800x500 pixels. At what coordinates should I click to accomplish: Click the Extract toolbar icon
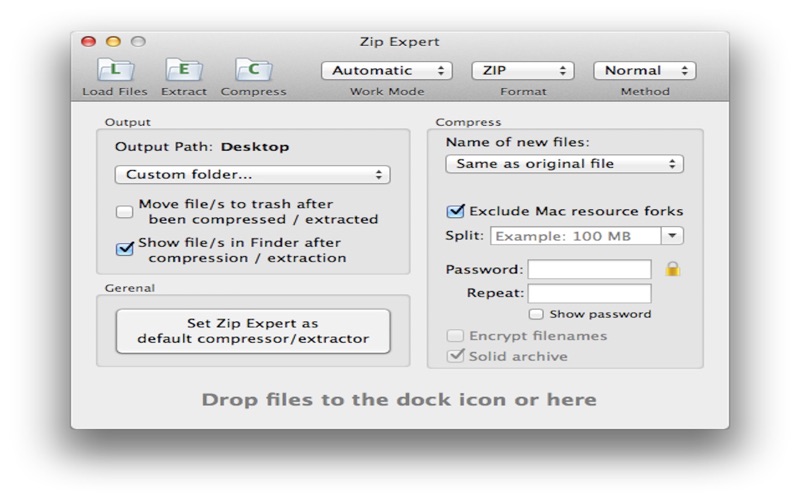click(x=184, y=70)
